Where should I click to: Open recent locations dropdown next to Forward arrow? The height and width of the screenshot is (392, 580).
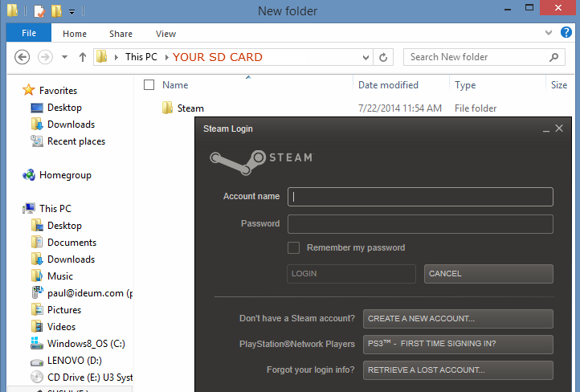(65, 57)
